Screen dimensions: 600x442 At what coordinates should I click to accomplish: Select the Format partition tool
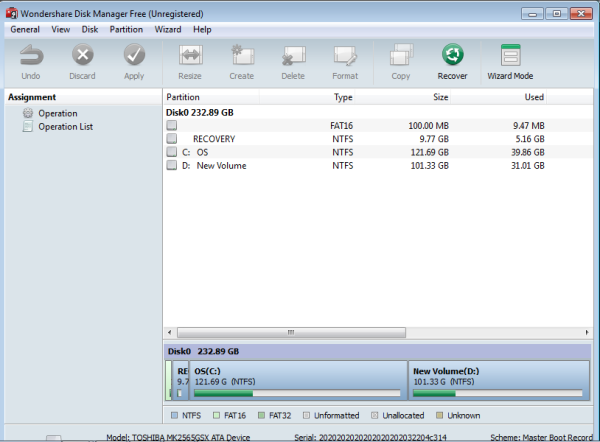[345, 58]
